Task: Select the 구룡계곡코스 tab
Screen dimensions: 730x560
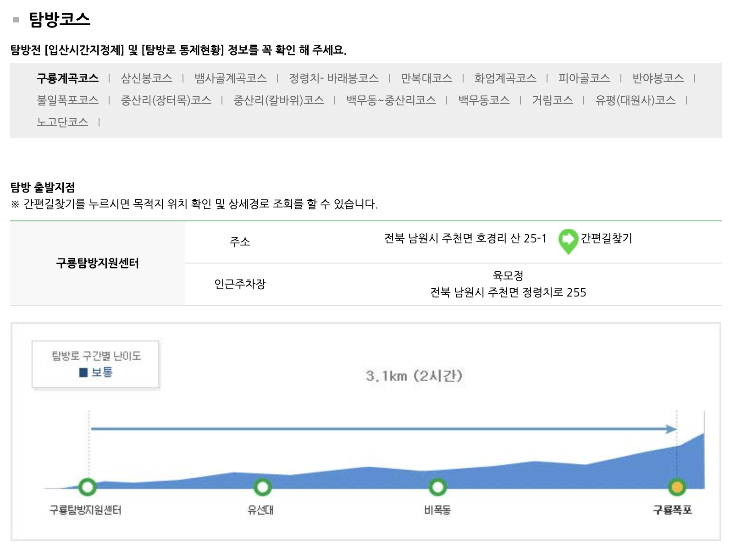Action: pos(67,78)
